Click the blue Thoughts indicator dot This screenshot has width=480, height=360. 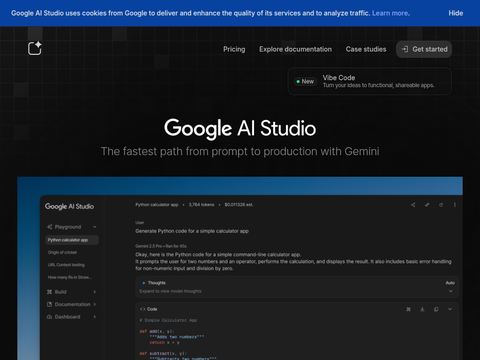point(144,283)
